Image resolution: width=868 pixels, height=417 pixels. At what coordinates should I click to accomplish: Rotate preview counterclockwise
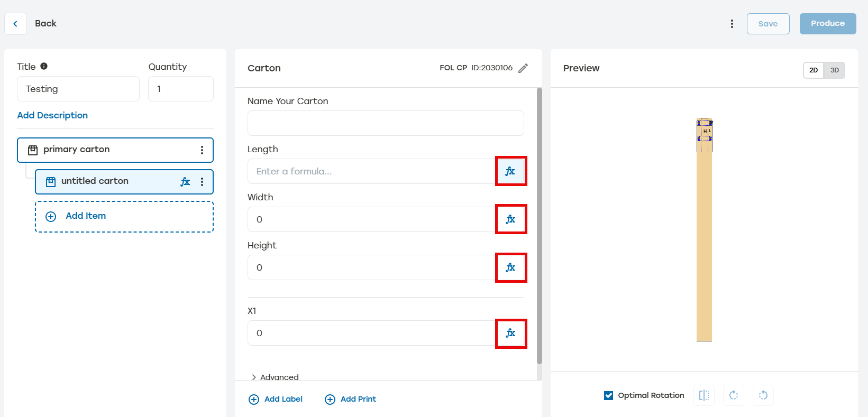[x=763, y=395]
